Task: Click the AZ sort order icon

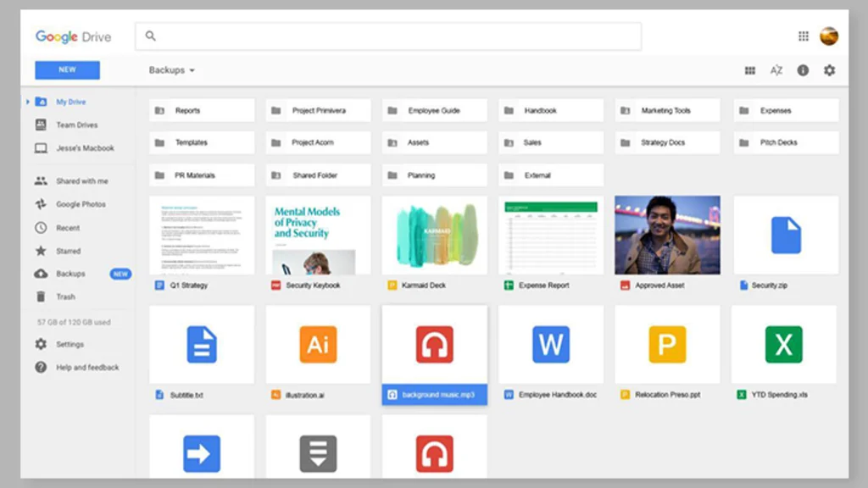Action: (776, 71)
